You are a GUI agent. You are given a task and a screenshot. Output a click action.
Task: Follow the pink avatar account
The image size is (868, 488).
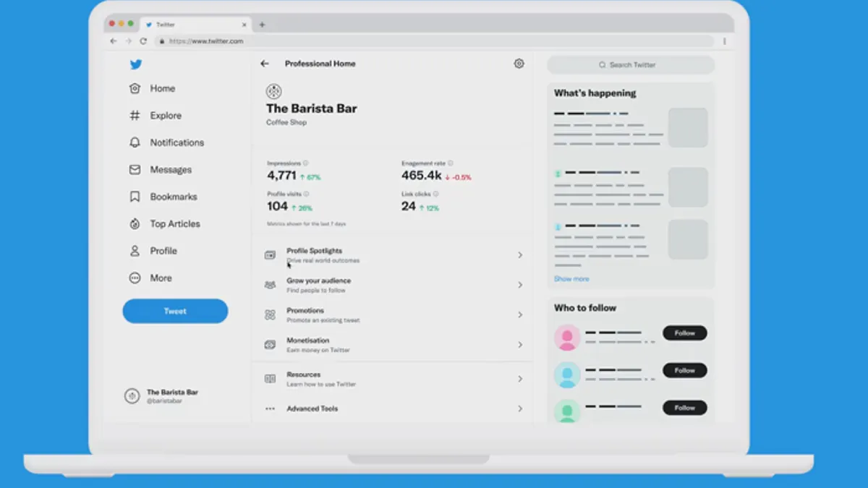tap(684, 333)
